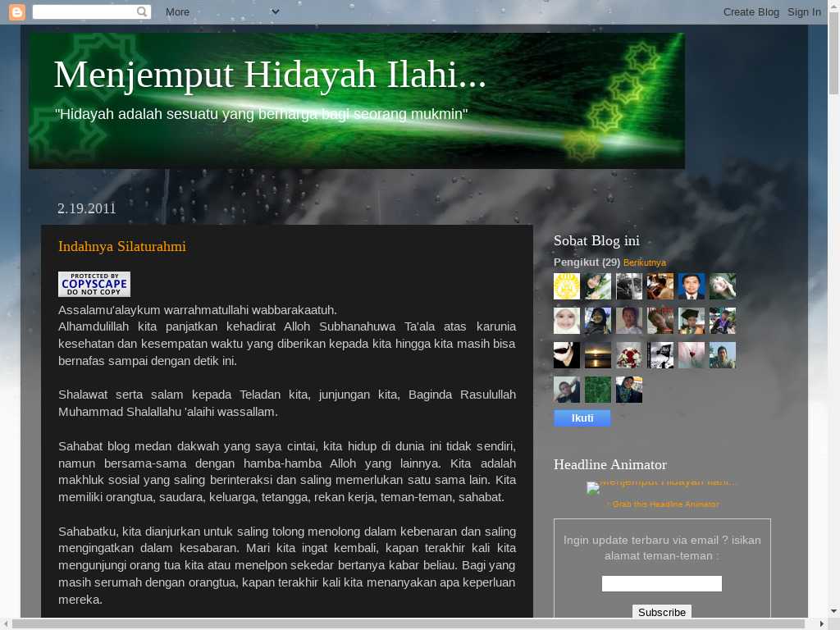840x630 pixels.
Task: Open the Copyscape protected badge
Action: tap(94, 284)
